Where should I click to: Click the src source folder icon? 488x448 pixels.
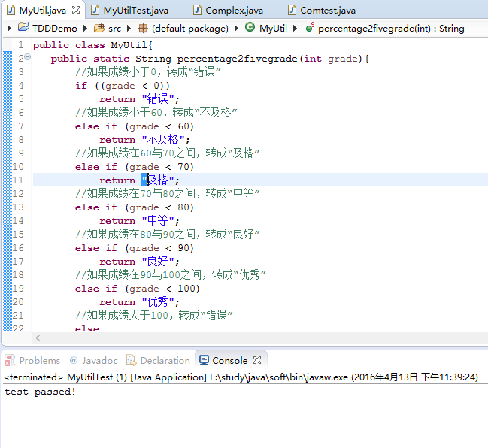pos(99,28)
